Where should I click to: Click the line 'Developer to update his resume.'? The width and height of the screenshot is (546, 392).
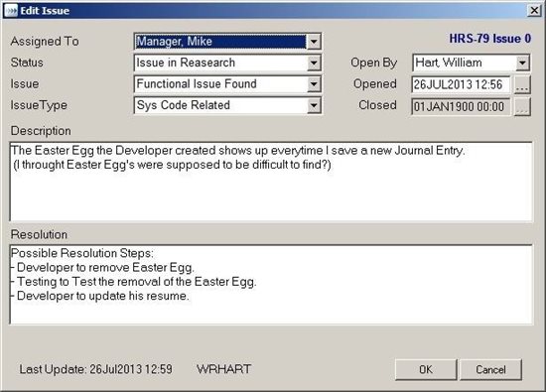tap(100, 296)
